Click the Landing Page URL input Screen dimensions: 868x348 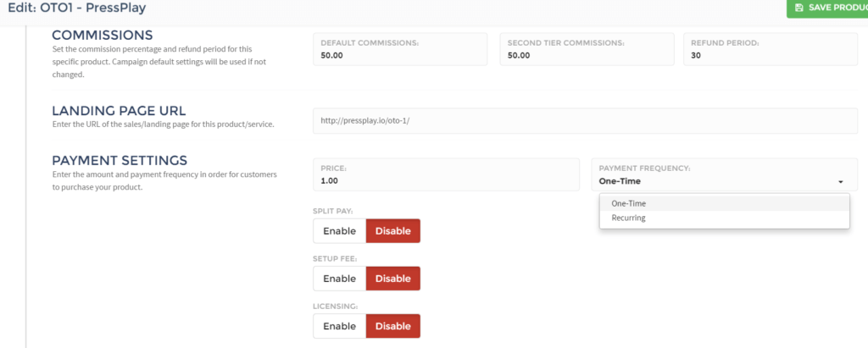585,120
